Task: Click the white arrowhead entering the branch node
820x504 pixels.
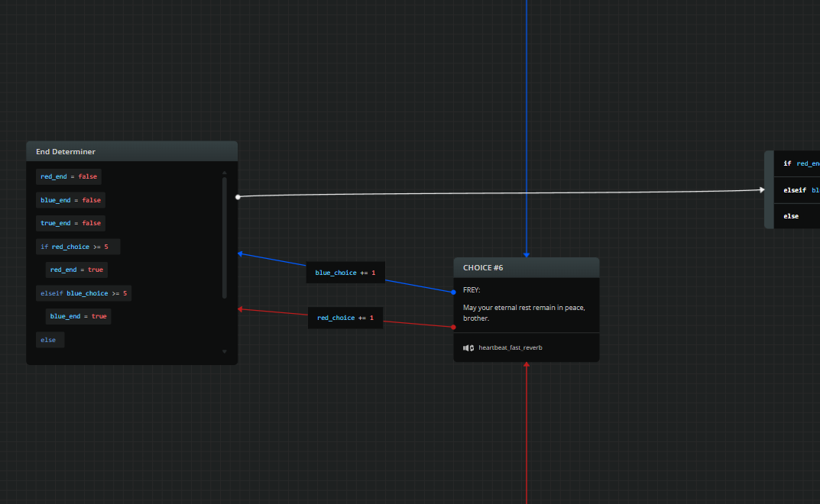Action: tap(761, 190)
